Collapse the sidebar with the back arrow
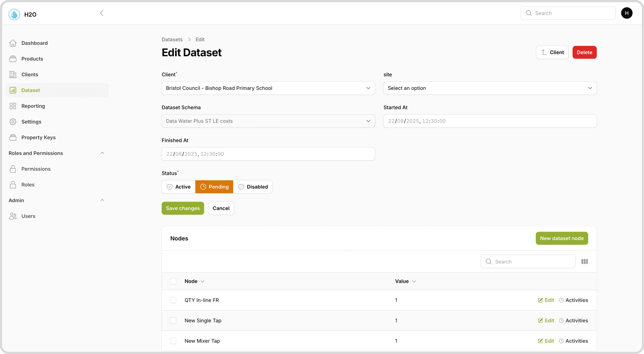This screenshot has height=354, width=644. [x=102, y=13]
